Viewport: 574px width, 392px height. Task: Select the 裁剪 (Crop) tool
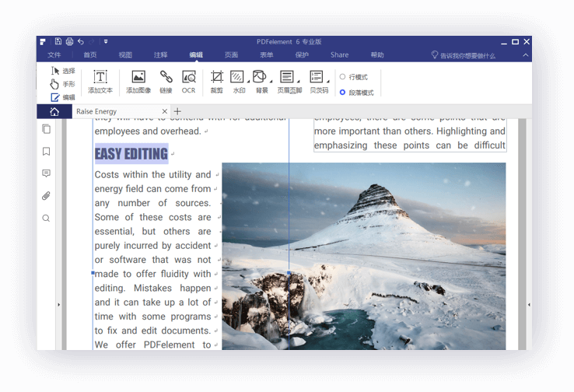pyautogui.click(x=217, y=82)
